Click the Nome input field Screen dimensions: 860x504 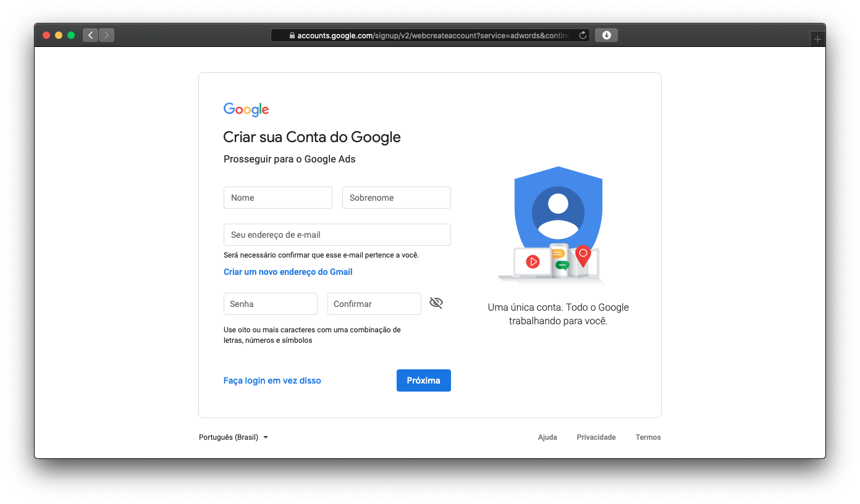click(278, 198)
